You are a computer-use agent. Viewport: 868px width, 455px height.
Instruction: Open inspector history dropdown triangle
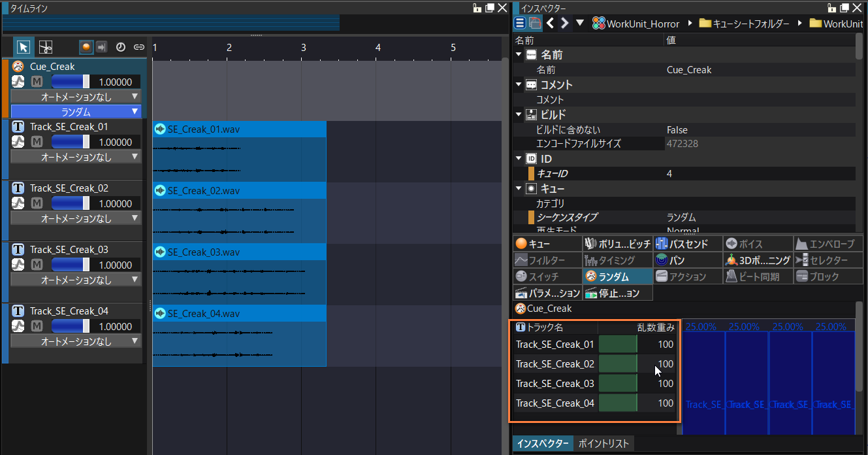point(580,23)
